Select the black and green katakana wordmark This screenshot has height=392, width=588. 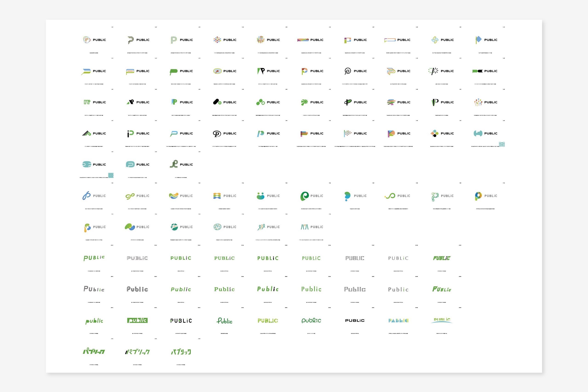pyautogui.click(x=137, y=352)
